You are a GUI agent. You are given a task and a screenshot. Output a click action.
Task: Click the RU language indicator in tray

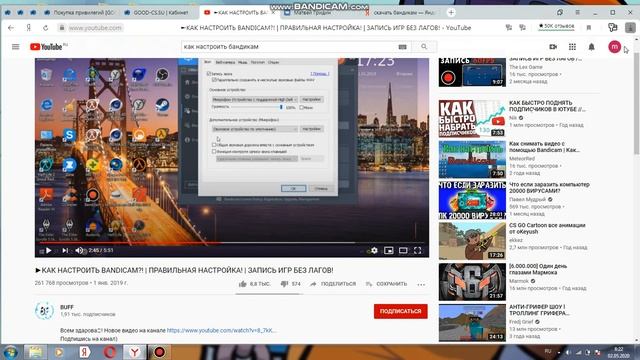point(548,351)
